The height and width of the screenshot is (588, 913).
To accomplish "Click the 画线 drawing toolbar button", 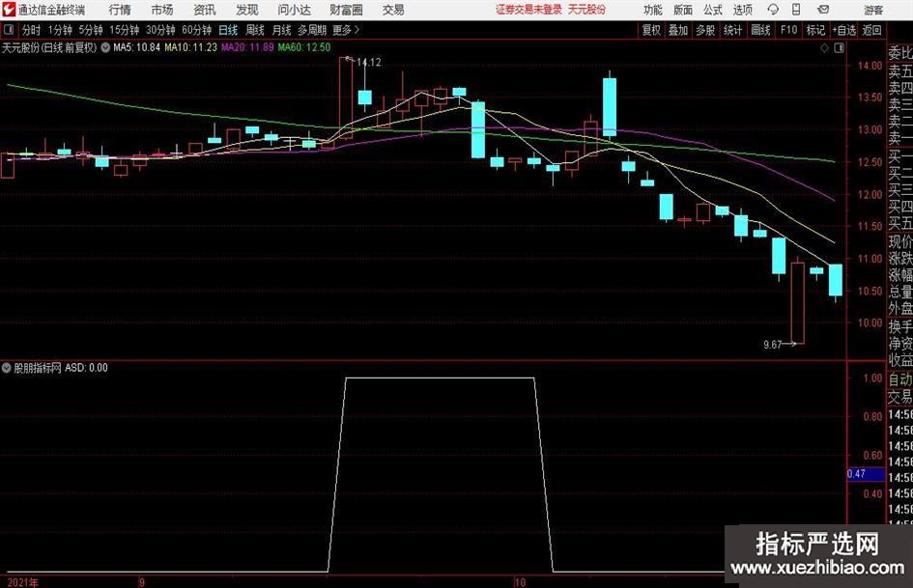I will pos(760,30).
